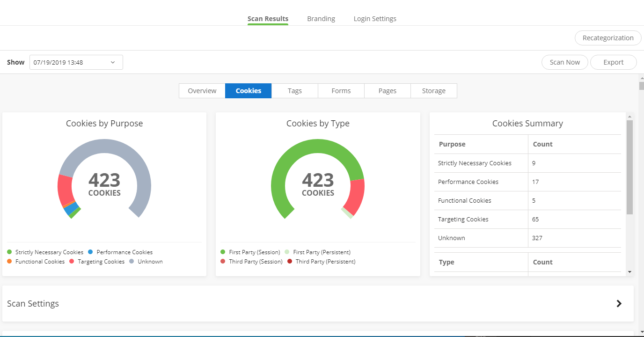This screenshot has height=337, width=644.
Task: Open the Login Settings tab
Action: coord(375,19)
